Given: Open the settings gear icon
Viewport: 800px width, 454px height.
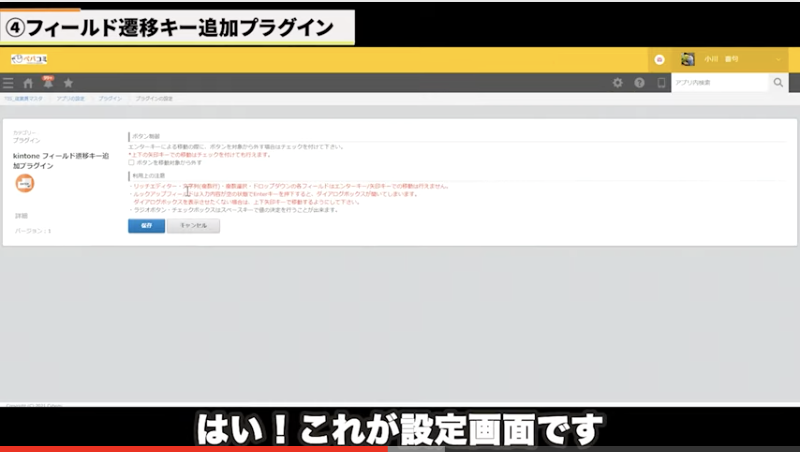Looking at the screenshot, I should point(617,83).
